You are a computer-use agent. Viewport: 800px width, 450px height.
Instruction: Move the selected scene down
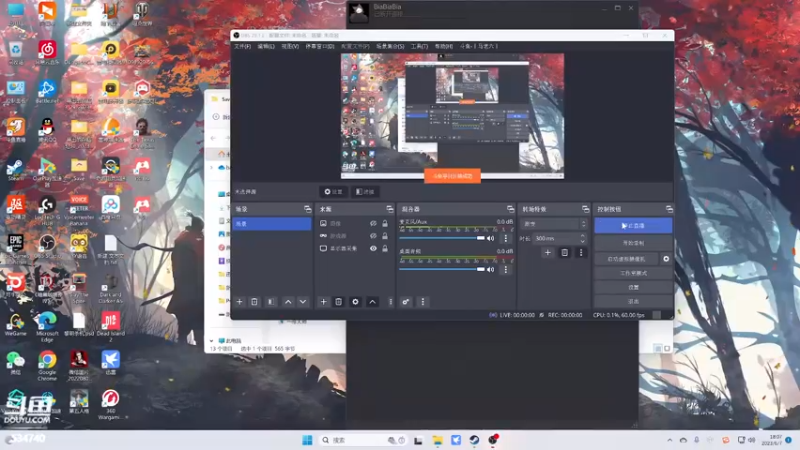(x=303, y=302)
